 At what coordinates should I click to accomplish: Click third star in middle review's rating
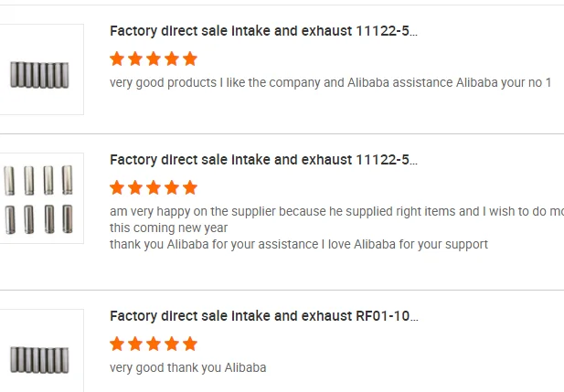pyautogui.click(x=154, y=187)
